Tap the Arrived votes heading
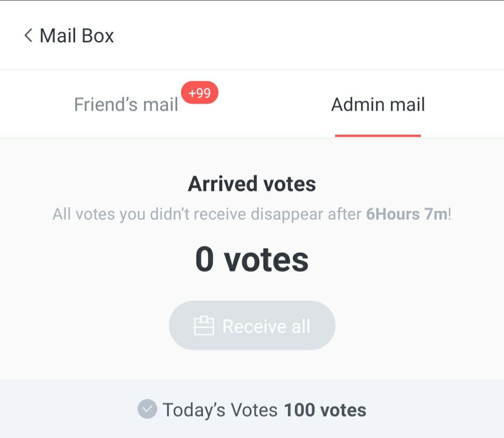This screenshot has width=504, height=438. tap(252, 184)
